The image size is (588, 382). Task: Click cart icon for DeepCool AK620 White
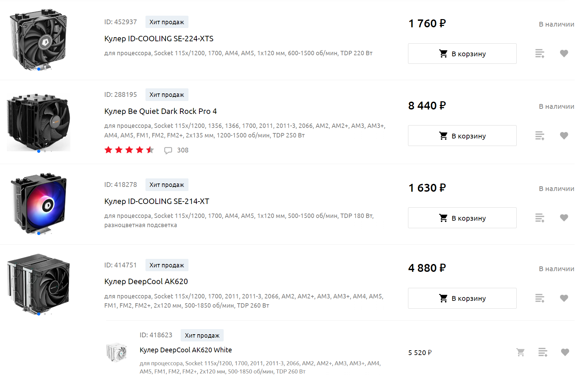click(x=520, y=352)
